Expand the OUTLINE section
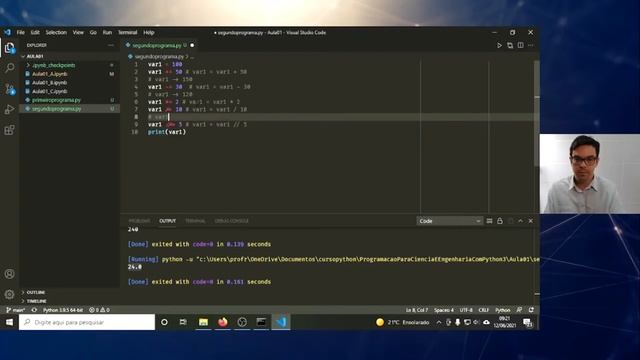 tap(36, 292)
